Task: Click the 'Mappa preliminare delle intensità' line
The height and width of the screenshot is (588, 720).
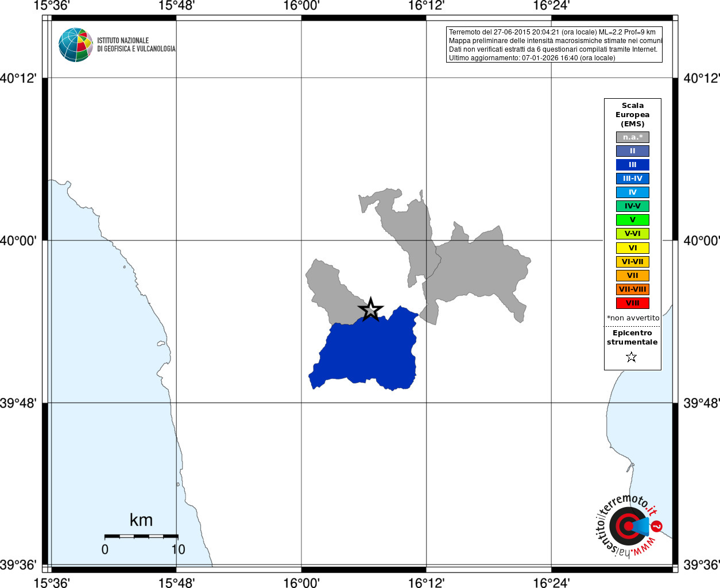Action: (x=555, y=41)
